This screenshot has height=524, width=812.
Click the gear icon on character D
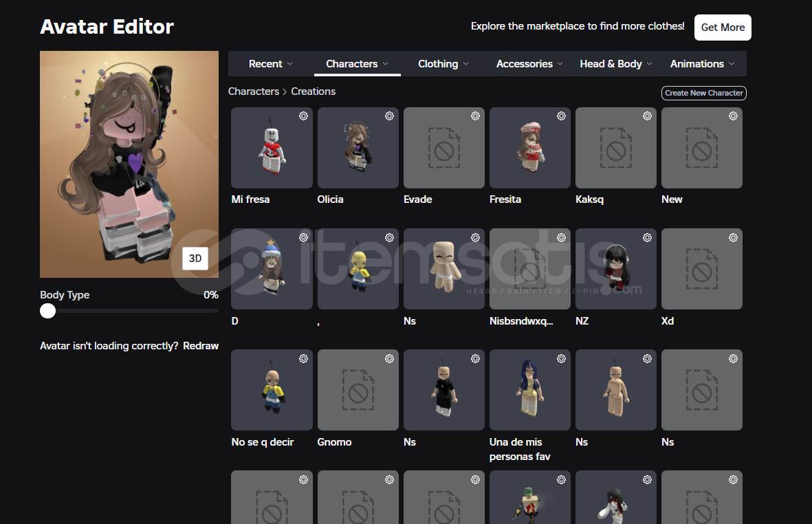point(303,238)
